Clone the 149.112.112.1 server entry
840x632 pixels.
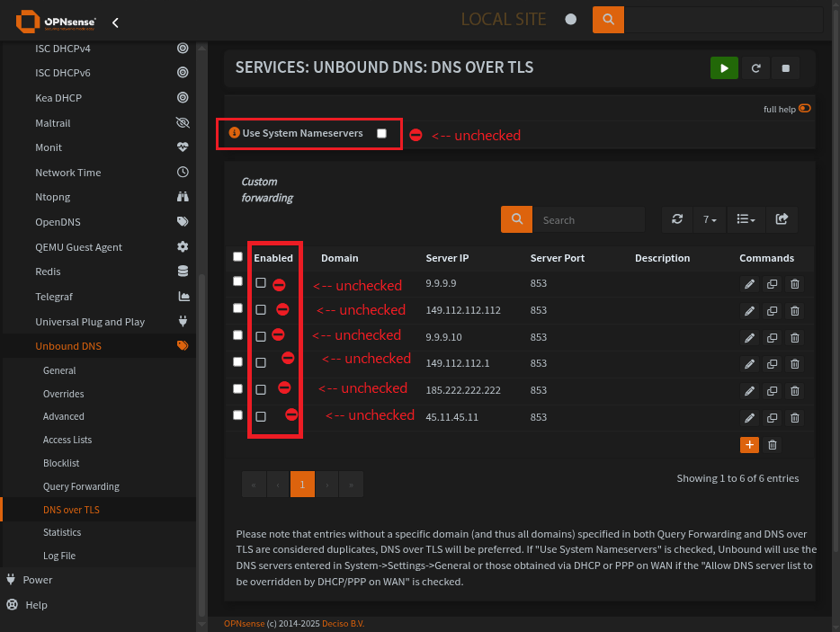[772, 364]
